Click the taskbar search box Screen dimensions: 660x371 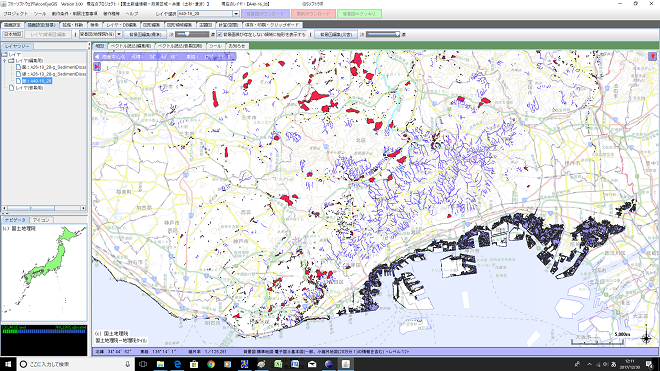[x=76, y=364]
